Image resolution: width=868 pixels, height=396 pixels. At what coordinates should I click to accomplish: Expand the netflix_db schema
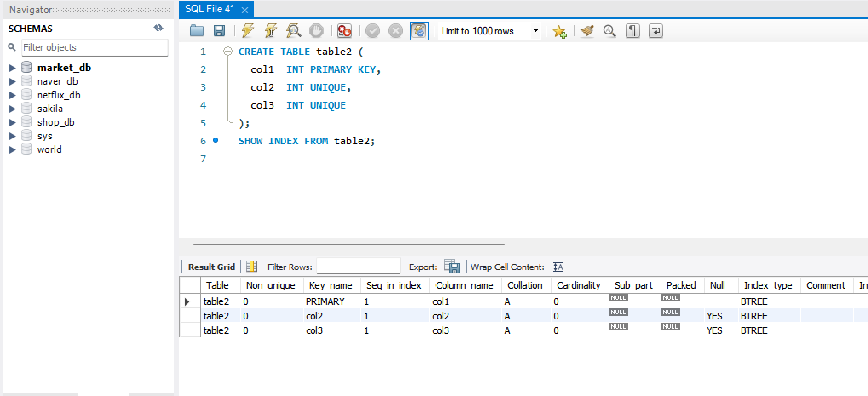[x=12, y=95]
